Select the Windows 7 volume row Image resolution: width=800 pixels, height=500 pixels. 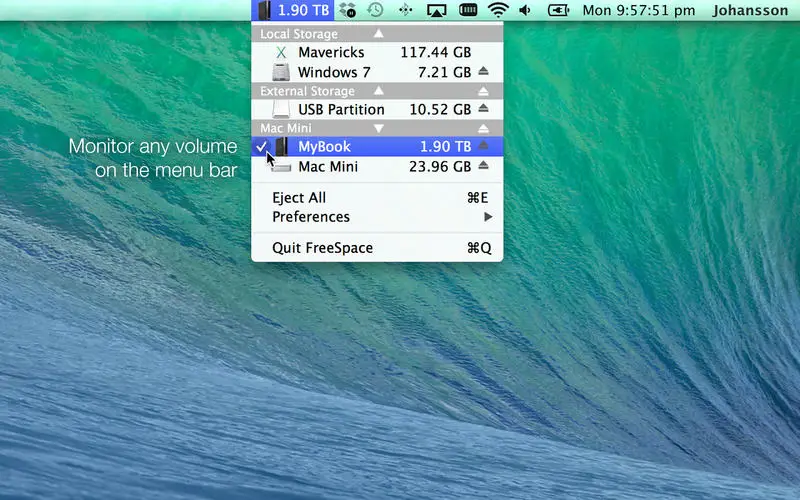[x=377, y=72]
